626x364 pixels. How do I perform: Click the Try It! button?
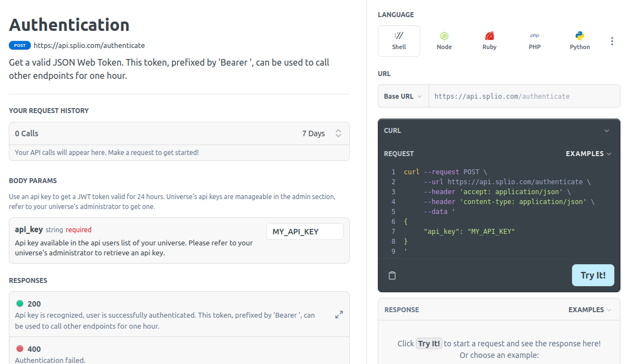click(593, 275)
